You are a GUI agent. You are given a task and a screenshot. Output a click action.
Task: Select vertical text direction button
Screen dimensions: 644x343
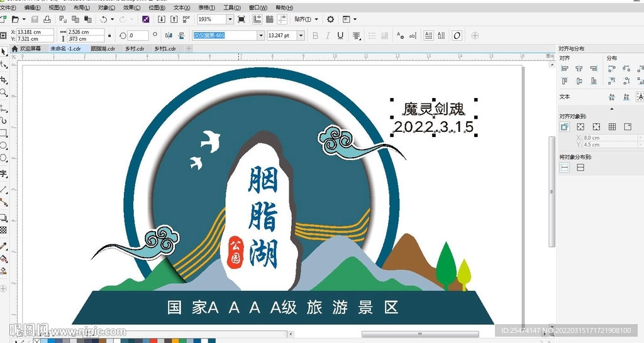click(x=441, y=36)
